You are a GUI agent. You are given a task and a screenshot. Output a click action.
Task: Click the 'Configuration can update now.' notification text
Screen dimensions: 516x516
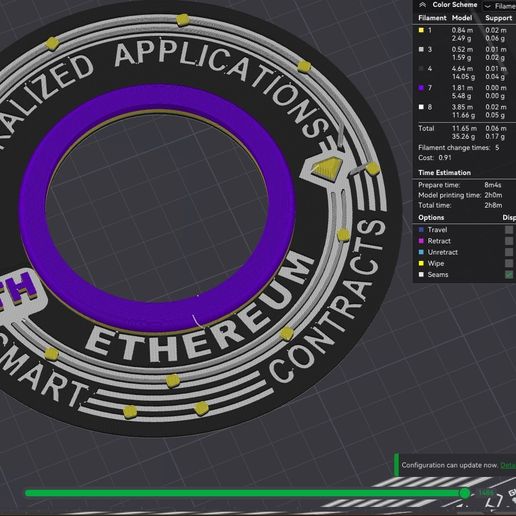coord(450,465)
